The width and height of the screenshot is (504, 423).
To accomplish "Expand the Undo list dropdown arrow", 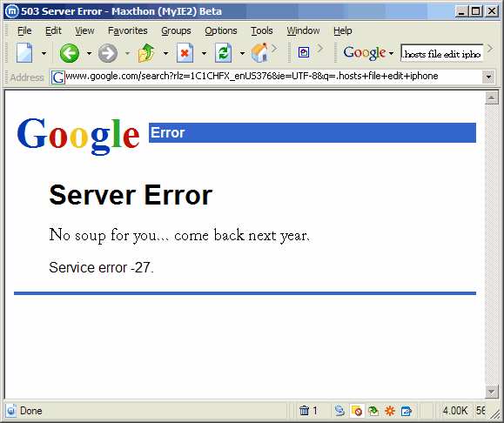I will click(x=165, y=53).
